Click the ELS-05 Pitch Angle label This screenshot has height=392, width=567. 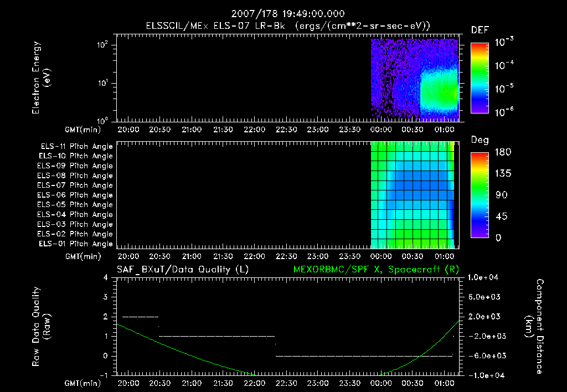75,205
